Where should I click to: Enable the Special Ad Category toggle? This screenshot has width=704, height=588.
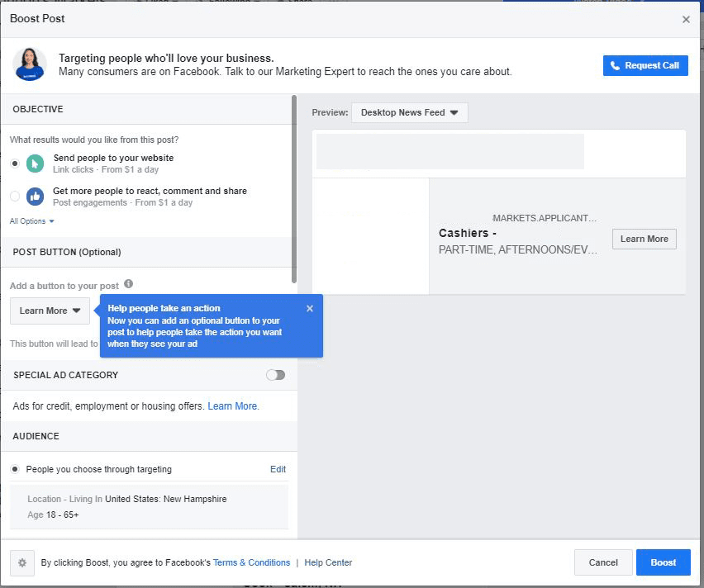point(275,375)
